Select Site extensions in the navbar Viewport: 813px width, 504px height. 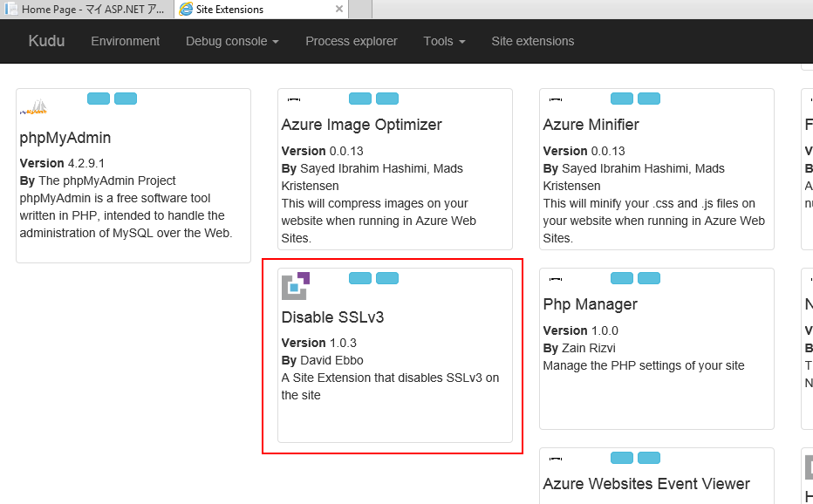[x=532, y=41]
